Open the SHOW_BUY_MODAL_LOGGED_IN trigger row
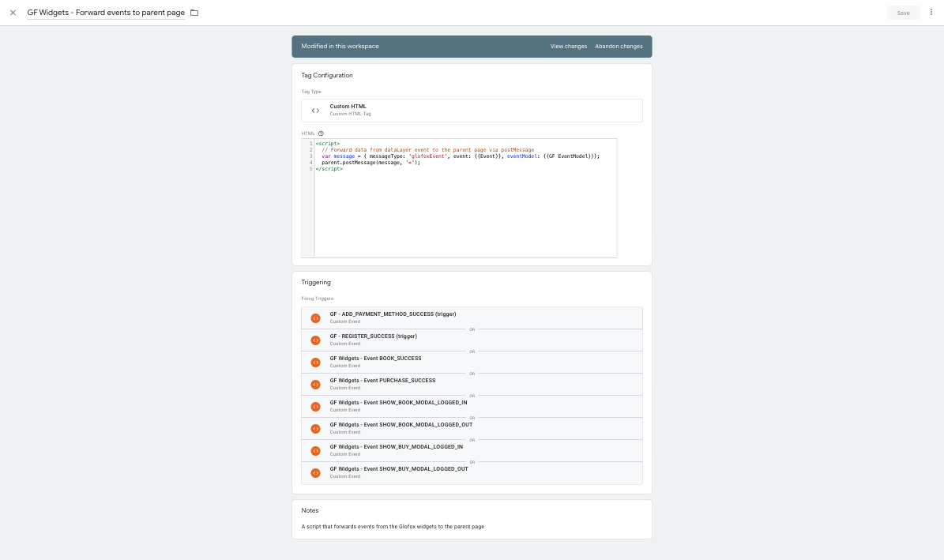This screenshot has width=944, height=560. click(x=472, y=451)
